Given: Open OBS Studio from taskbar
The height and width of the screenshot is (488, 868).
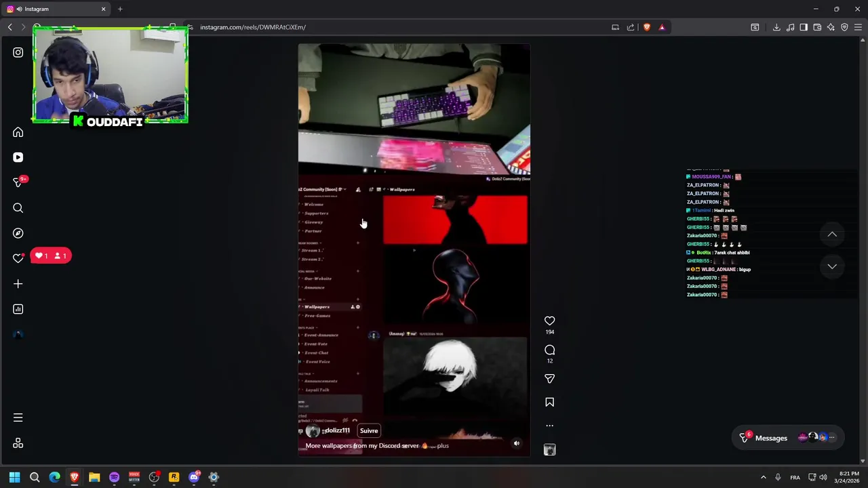Looking at the screenshot, I should (x=154, y=477).
